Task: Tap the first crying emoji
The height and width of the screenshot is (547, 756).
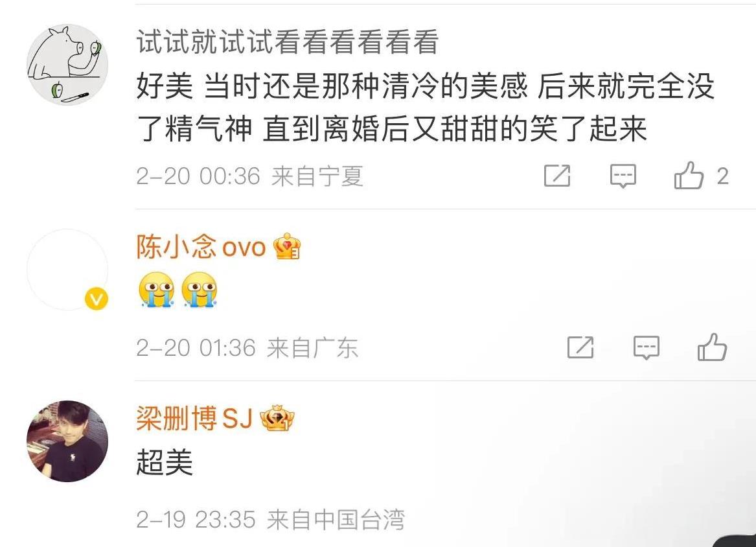Action: [156, 290]
